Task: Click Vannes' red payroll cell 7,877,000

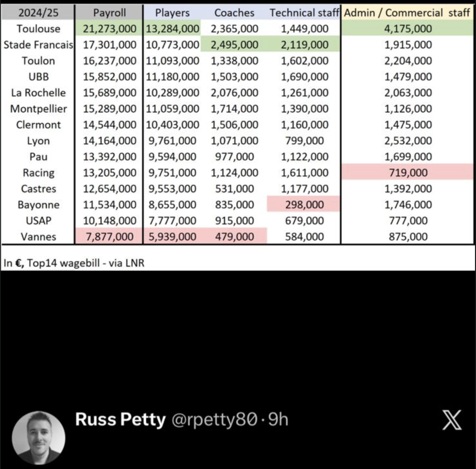Action: point(109,237)
